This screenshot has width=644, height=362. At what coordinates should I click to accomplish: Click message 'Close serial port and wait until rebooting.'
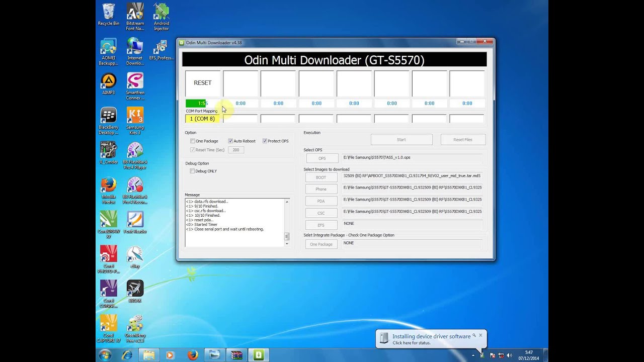click(225, 229)
